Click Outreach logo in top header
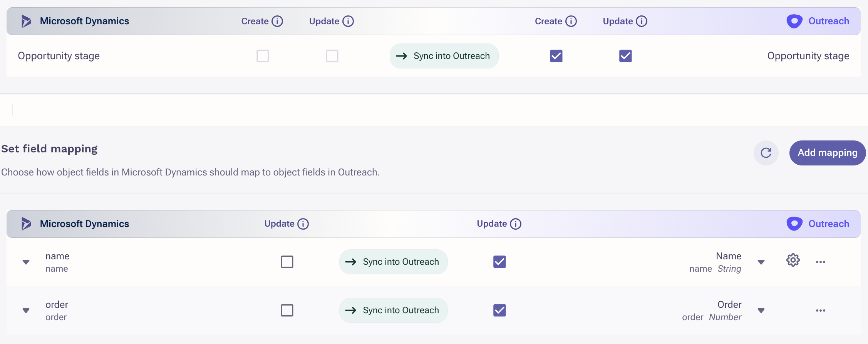This screenshot has height=344, width=868. click(x=794, y=21)
